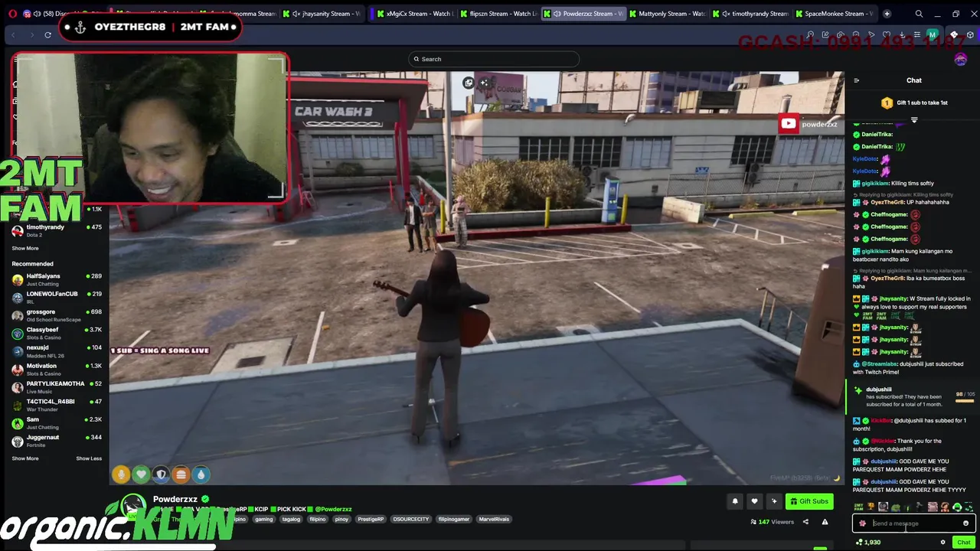Screen dimensions: 980x551
Task: Click the YouTube powderzxz overlay logo
Action: click(788, 123)
